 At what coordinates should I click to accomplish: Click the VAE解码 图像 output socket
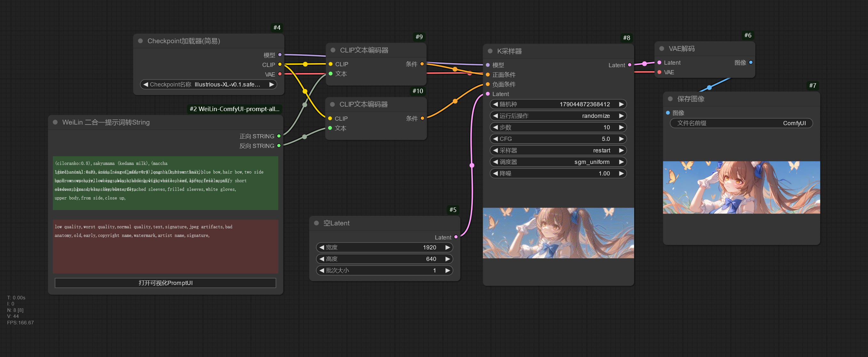(751, 62)
